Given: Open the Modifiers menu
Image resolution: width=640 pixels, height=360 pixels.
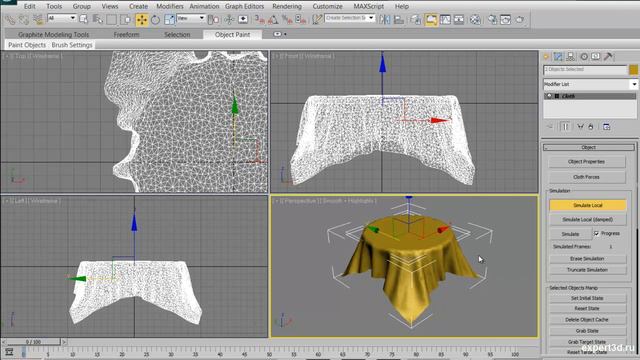Looking at the screenshot, I should [x=170, y=7].
